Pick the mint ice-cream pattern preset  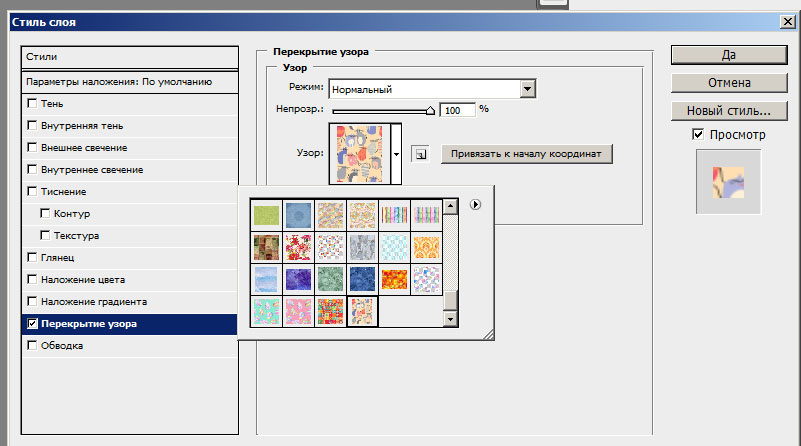pyautogui.click(x=267, y=311)
